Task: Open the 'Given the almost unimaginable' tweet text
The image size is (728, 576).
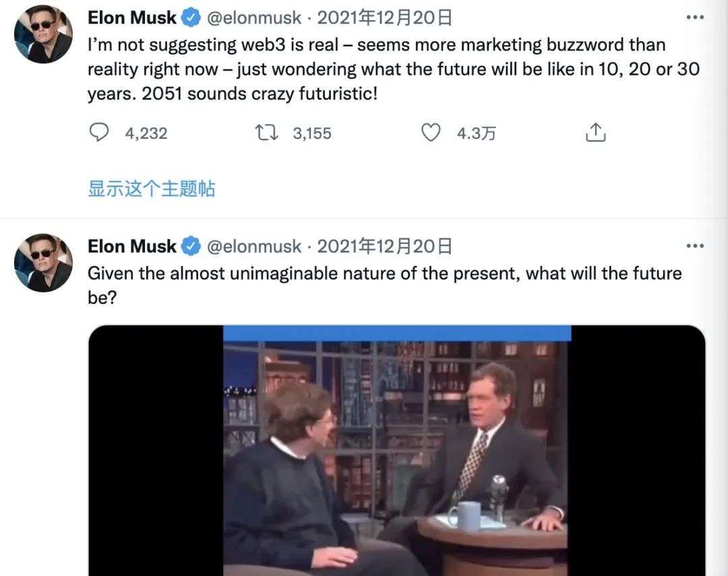Action: point(384,285)
